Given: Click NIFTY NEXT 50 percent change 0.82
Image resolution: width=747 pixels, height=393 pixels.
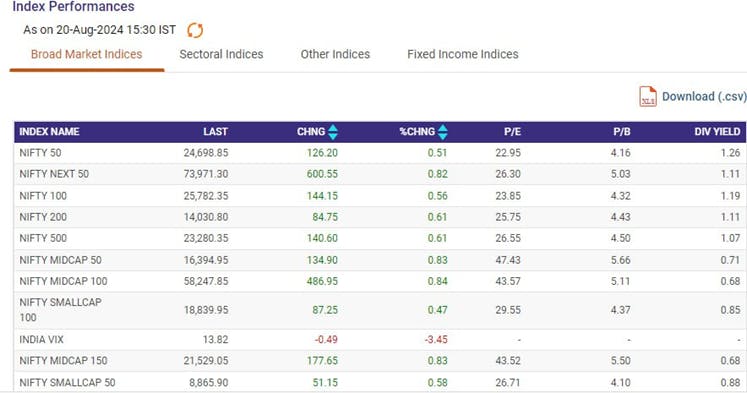Looking at the screenshot, I should point(437,174).
